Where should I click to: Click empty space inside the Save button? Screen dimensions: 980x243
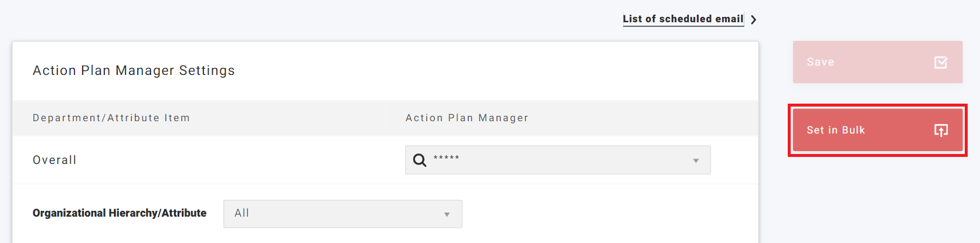[879, 62]
